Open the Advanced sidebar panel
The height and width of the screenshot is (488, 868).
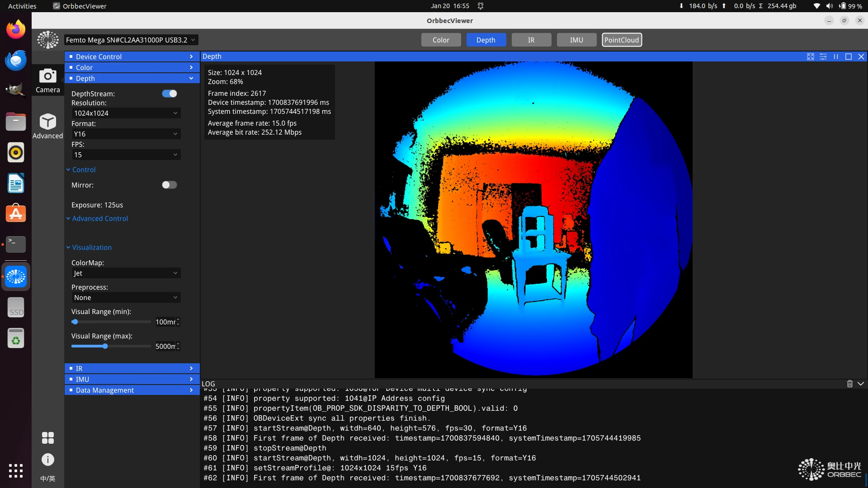tap(47, 126)
